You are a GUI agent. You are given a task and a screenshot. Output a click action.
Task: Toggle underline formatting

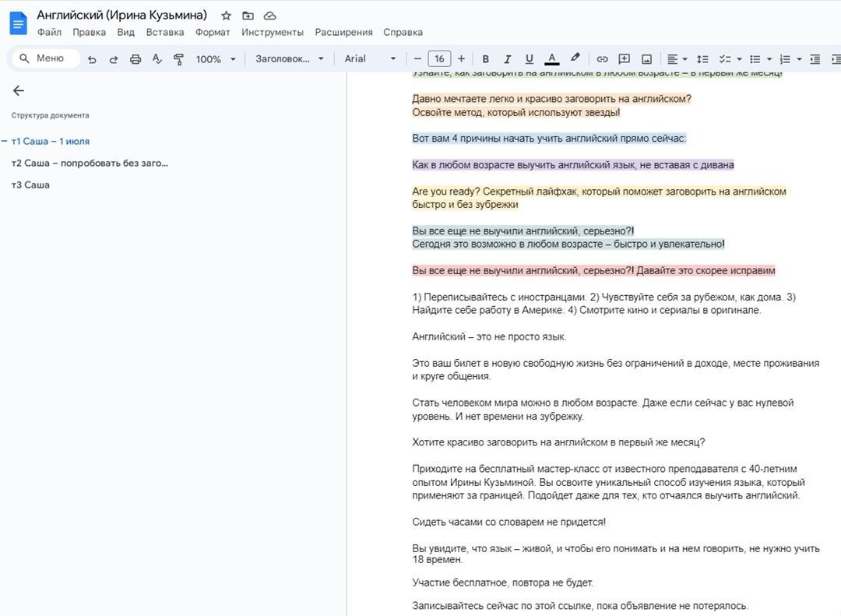tap(530, 59)
